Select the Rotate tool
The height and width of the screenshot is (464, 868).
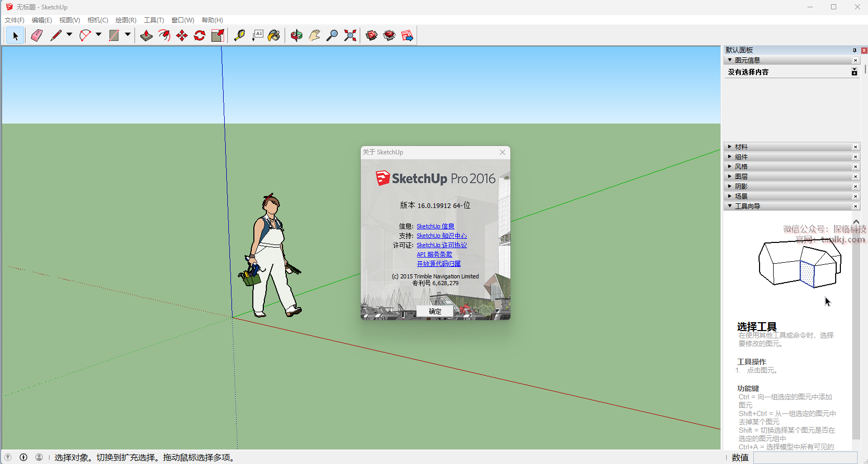tap(200, 35)
